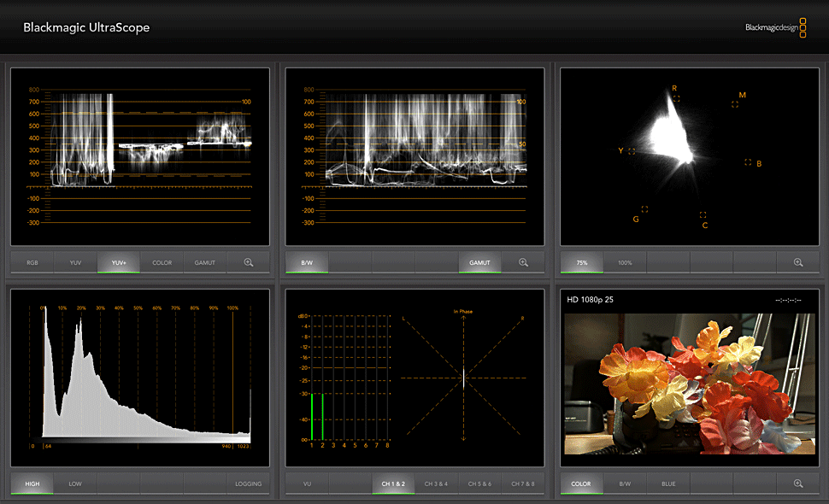The width and height of the screenshot is (829, 504).
Task: Show the GAMUT view in parade panel
Action: 205,262
